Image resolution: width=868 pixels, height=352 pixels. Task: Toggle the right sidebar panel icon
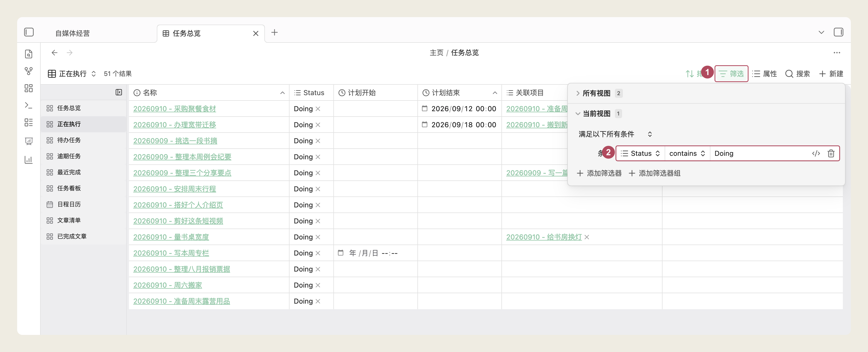[838, 32]
